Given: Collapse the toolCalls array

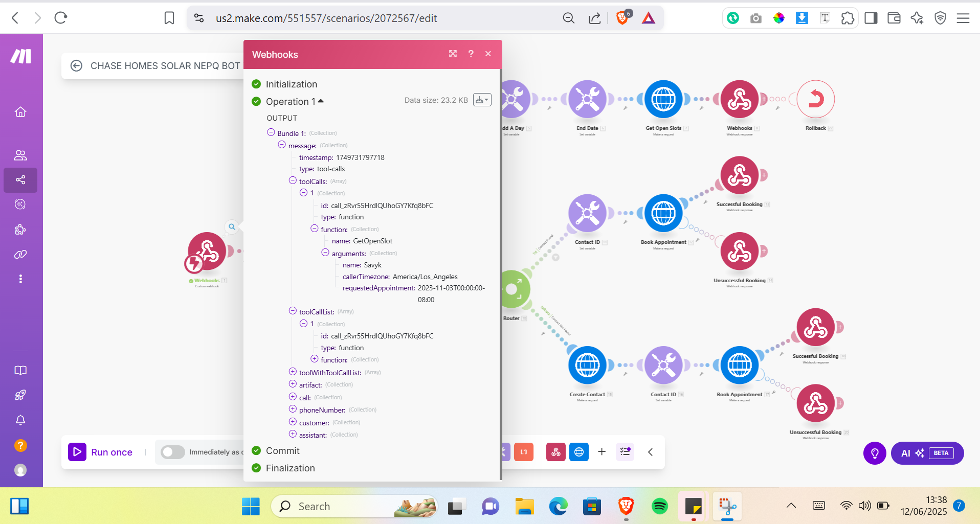Looking at the screenshot, I should pos(293,180).
